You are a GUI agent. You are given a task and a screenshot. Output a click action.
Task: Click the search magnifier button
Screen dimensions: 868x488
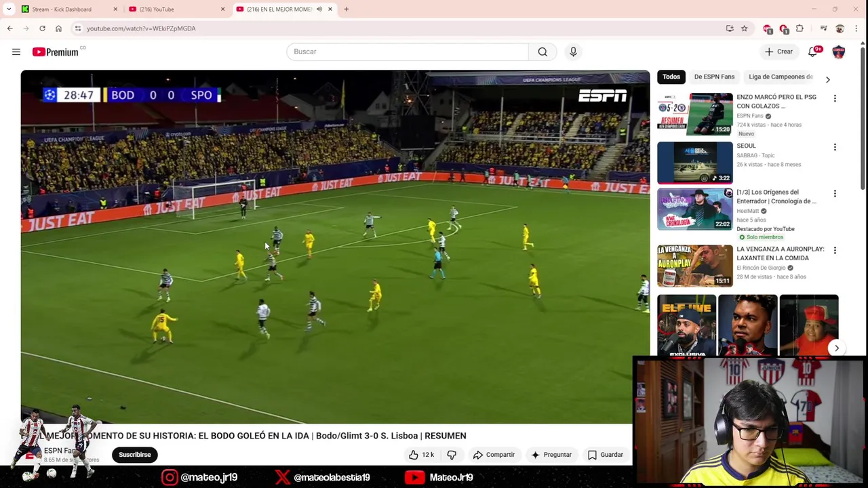[x=542, y=52]
